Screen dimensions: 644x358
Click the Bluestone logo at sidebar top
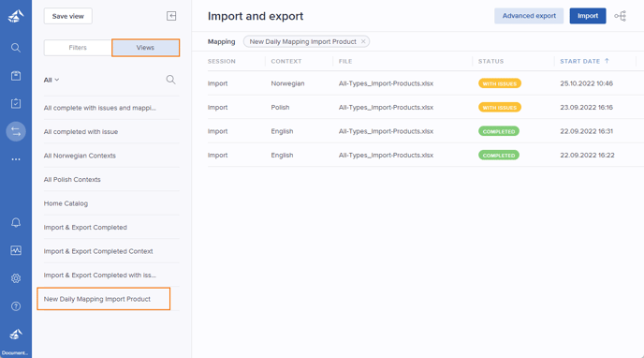(16, 17)
